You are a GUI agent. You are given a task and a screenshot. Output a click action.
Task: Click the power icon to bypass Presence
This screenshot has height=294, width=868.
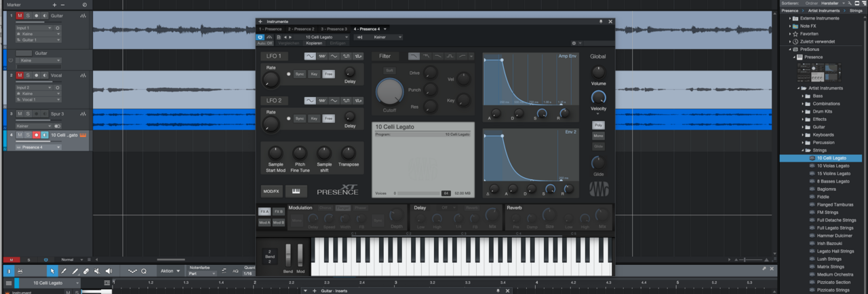(260, 37)
